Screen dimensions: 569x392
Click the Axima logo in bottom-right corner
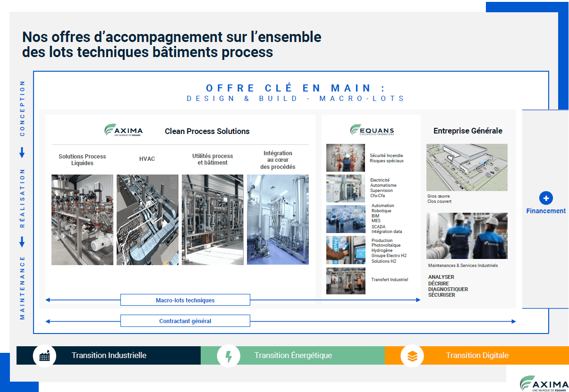click(544, 384)
